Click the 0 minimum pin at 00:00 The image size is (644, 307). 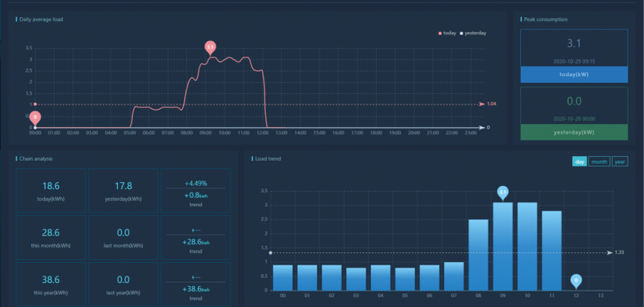coord(35,117)
